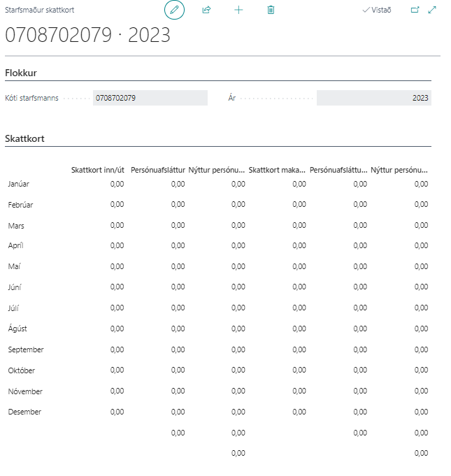The height and width of the screenshot is (476, 451).
Task: Click the Kóti starfsmanns field
Action: point(150,99)
